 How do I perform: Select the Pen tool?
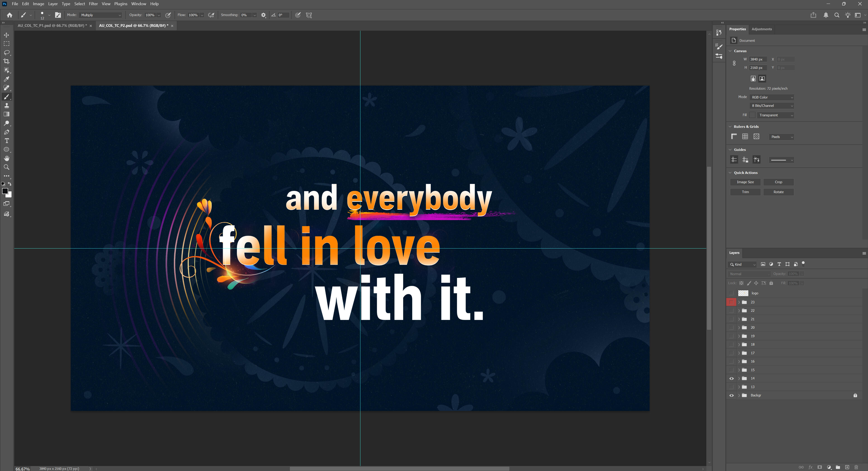pyautogui.click(x=6, y=132)
